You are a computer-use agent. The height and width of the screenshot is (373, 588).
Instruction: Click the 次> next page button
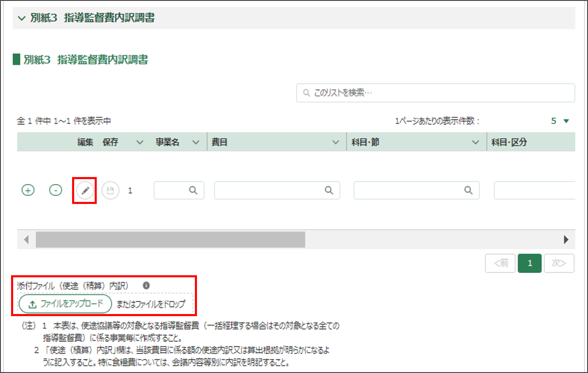click(x=559, y=263)
